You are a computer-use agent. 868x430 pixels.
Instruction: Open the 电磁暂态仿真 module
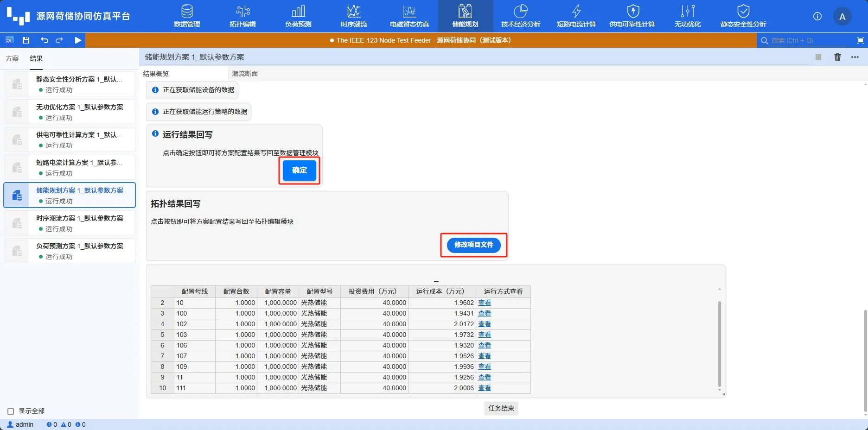(409, 16)
